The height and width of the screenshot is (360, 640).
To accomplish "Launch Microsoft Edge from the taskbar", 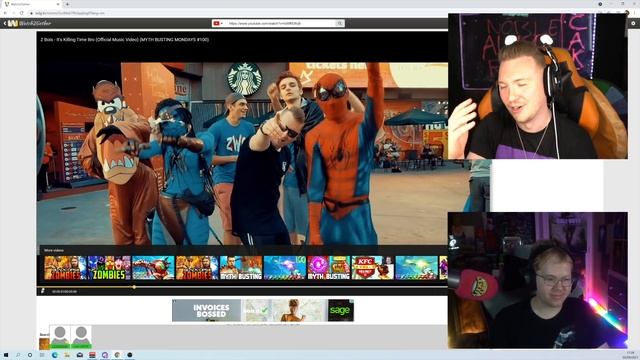I will pyautogui.click(x=54, y=355).
